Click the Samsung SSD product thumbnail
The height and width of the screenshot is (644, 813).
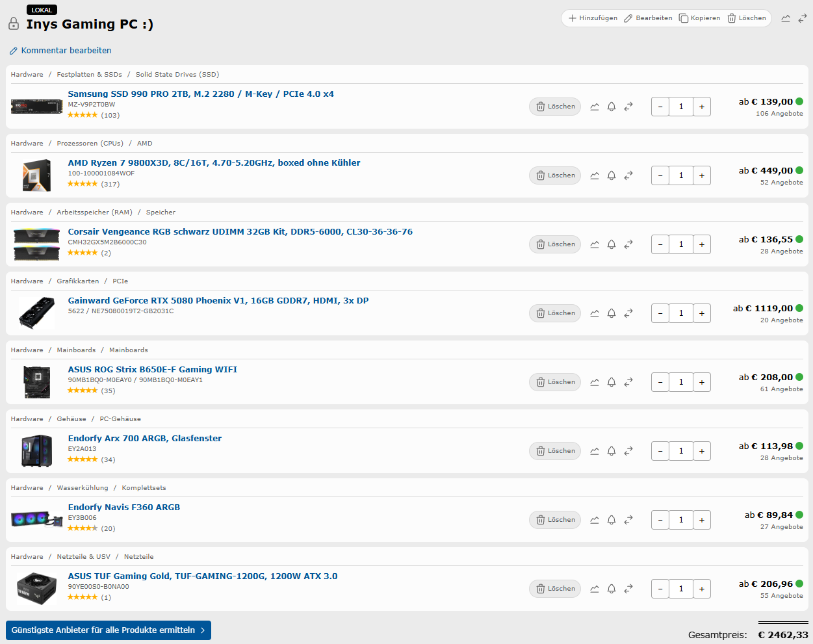click(x=36, y=106)
